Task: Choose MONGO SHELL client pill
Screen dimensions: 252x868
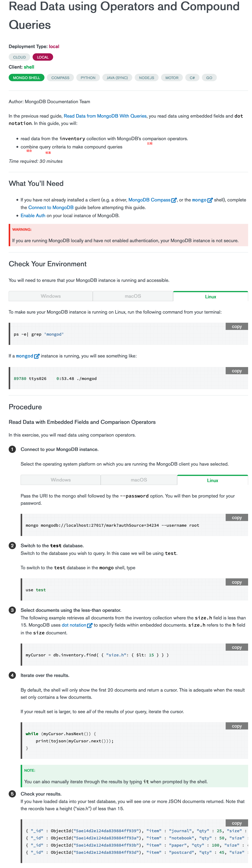Action: [x=27, y=78]
